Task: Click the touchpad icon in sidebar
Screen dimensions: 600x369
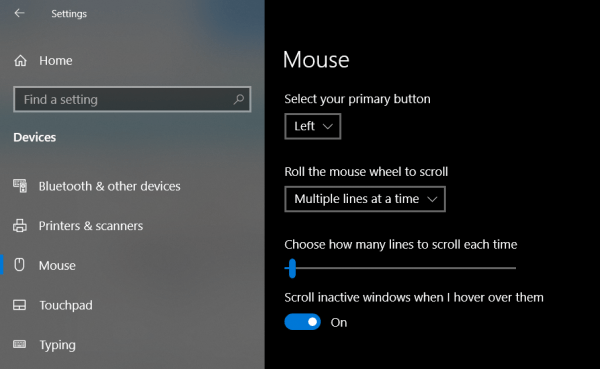Action: (x=20, y=305)
